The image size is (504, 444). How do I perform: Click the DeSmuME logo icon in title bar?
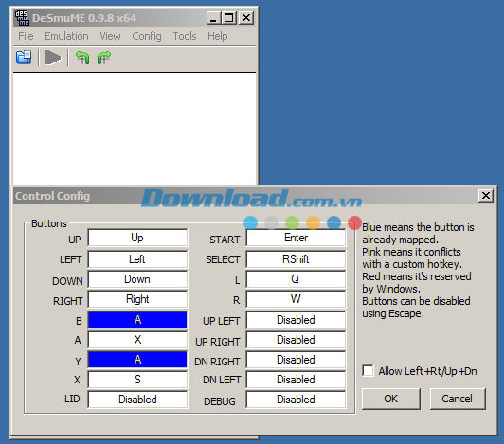pyautogui.click(x=22, y=18)
